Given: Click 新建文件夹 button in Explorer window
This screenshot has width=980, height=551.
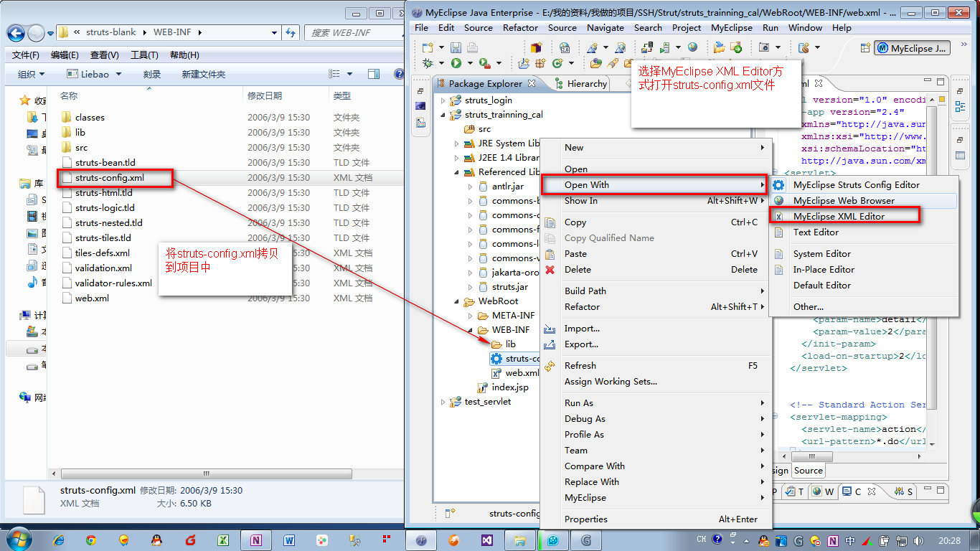Looking at the screenshot, I should tap(203, 75).
